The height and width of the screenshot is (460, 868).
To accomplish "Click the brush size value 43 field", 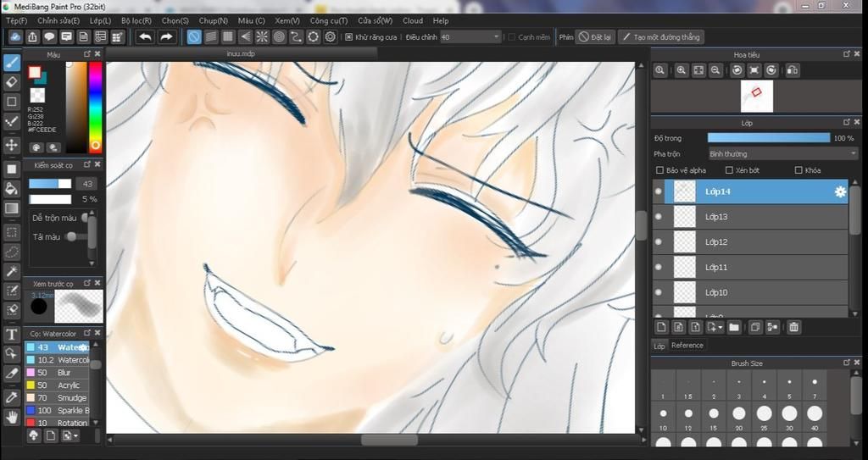I will point(87,184).
